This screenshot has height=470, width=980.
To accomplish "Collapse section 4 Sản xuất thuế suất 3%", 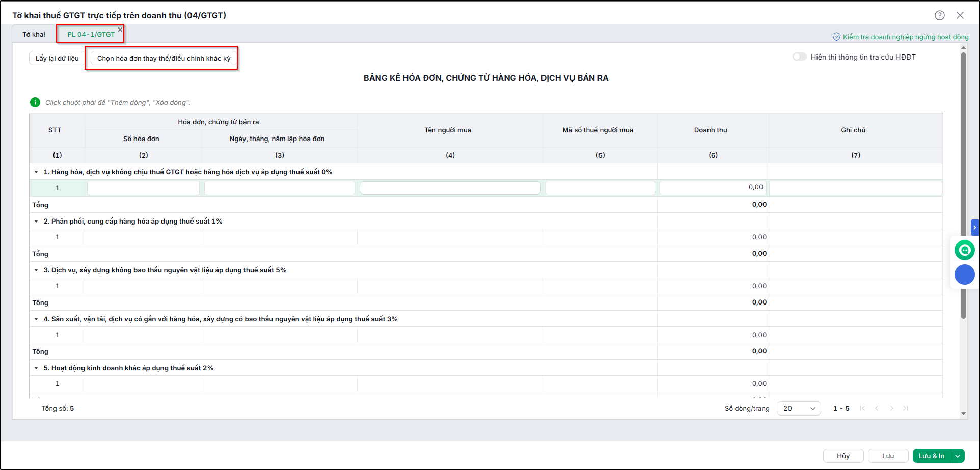I will 36,319.
